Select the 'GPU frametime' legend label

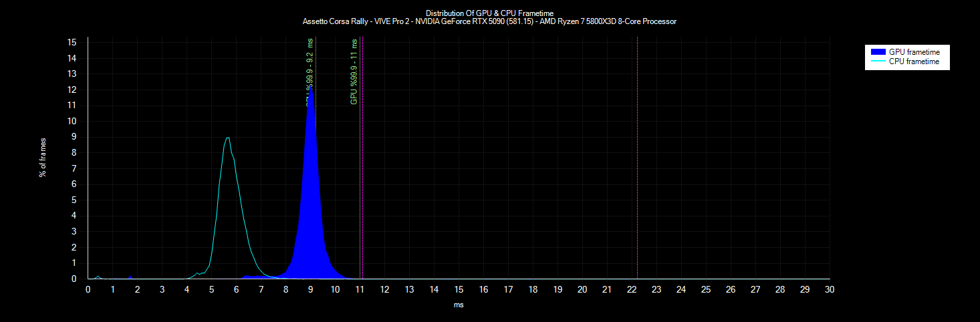pos(914,51)
